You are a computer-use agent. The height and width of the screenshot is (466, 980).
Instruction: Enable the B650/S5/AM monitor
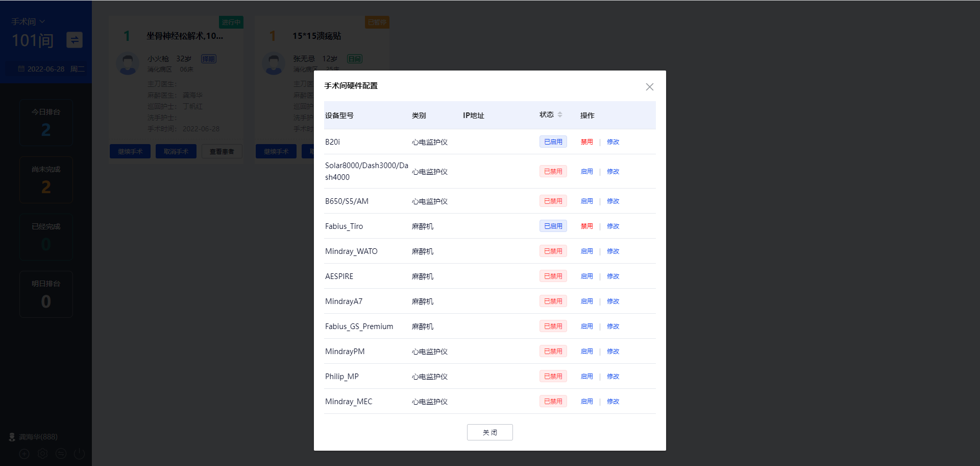tap(586, 201)
